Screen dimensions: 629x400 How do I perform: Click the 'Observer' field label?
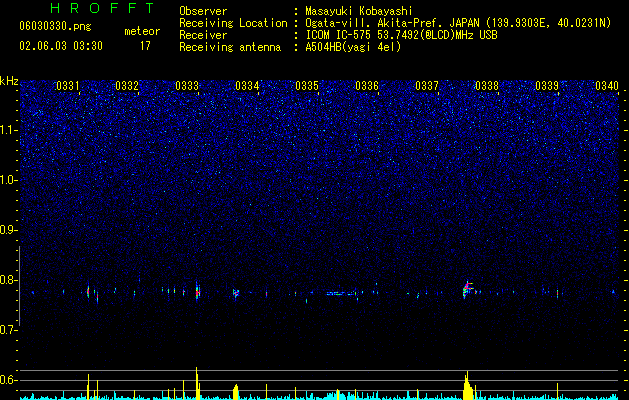click(203, 11)
